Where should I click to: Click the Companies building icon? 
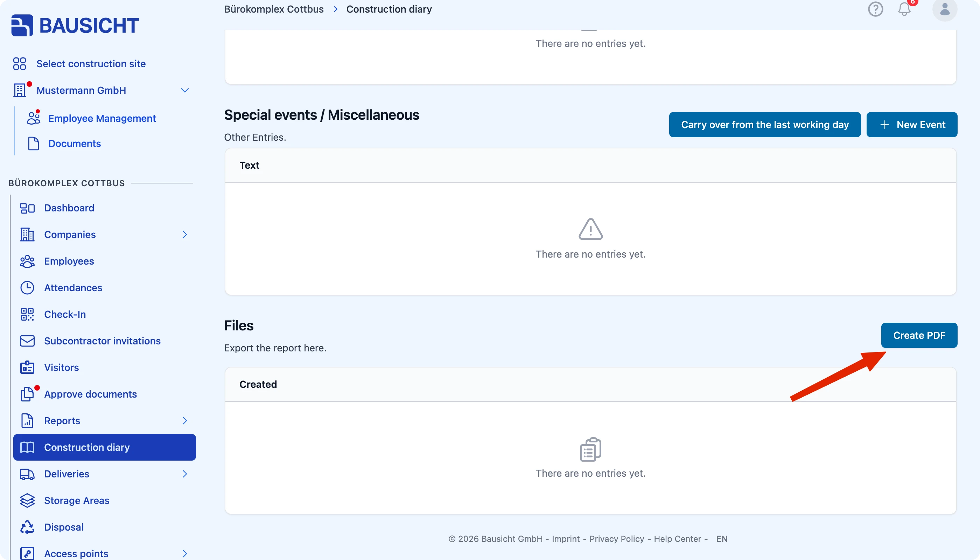pyautogui.click(x=27, y=234)
